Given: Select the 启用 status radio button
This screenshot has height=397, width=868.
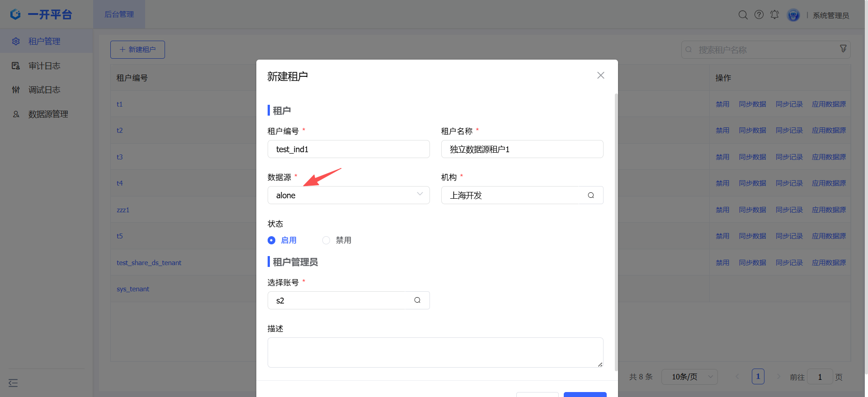Looking at the screenshot, I should click(271, 240).
